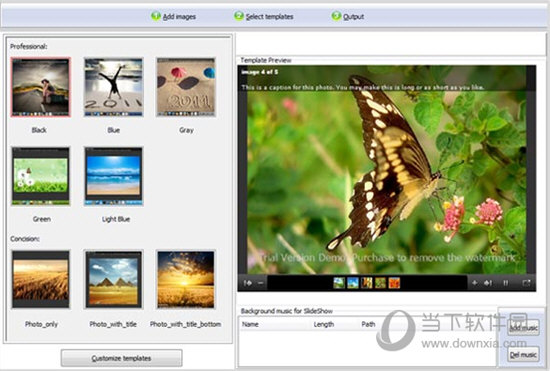Click the Photo_only label text

click(41, 324)
